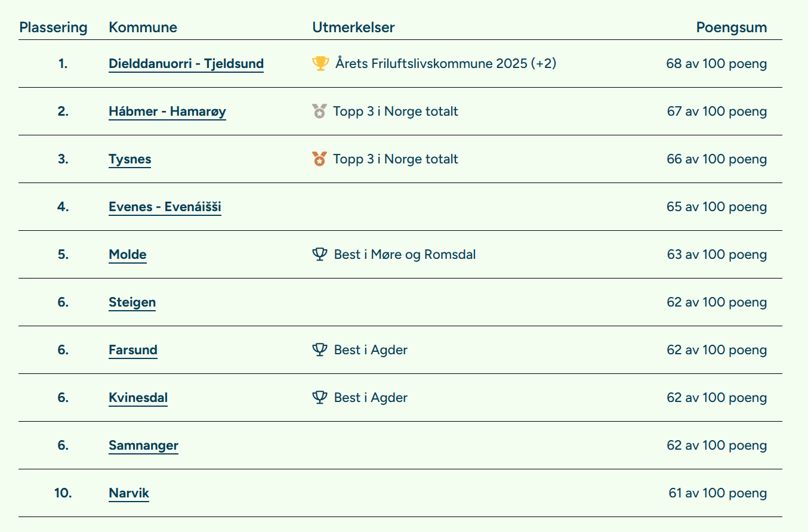Click the Utmerkelser column header
Viewport: 808px width, 532px height.
point(353,27)
